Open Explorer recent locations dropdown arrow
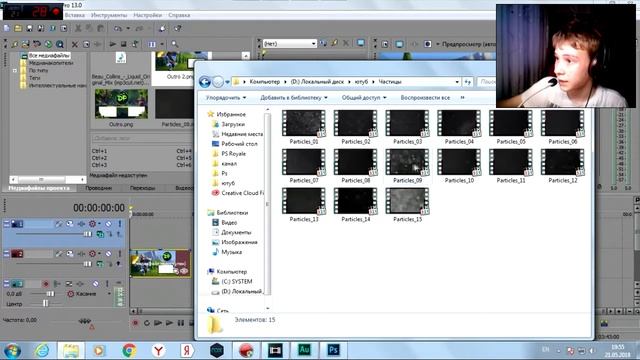 [x=227, y=82]
